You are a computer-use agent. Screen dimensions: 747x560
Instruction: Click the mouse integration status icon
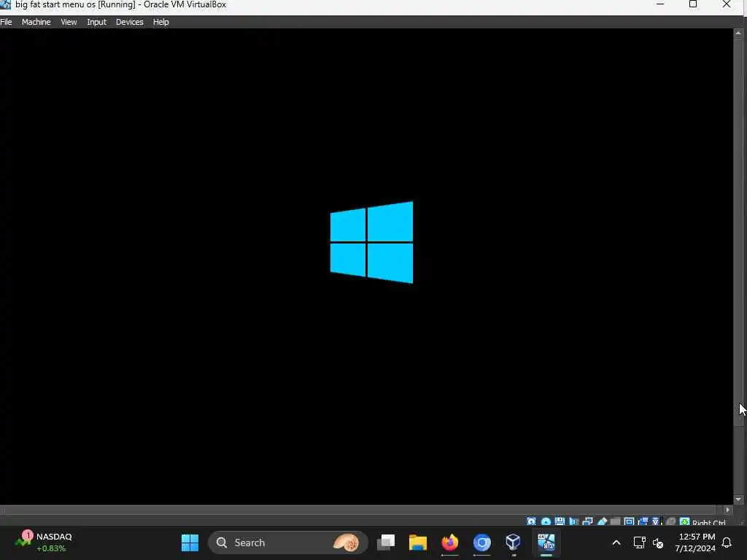[x=670, y=522]
